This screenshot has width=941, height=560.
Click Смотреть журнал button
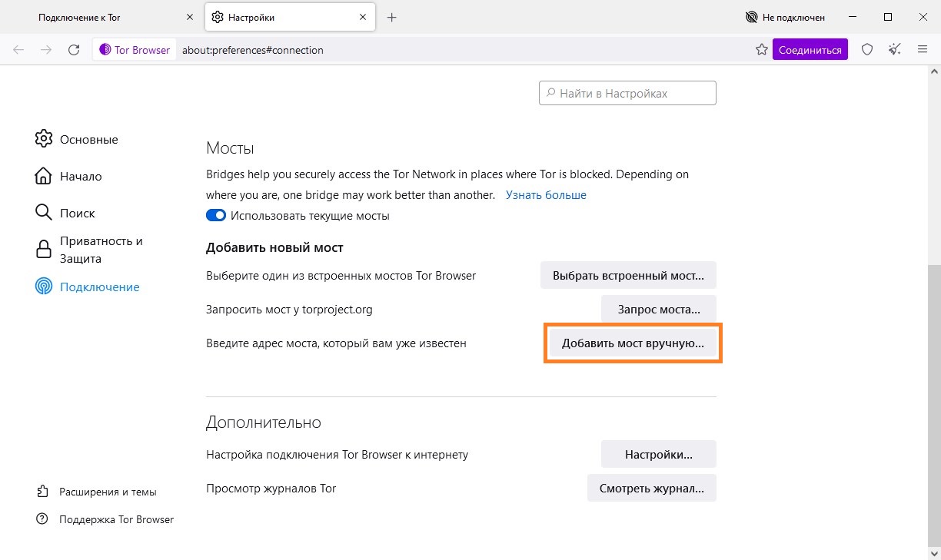point(652,488)
